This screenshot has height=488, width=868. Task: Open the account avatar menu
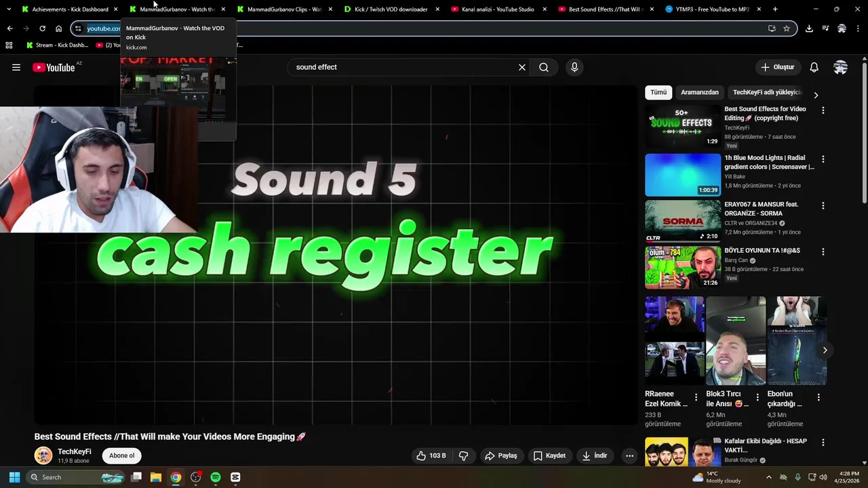pyautogui.click(x=840, y=67)
